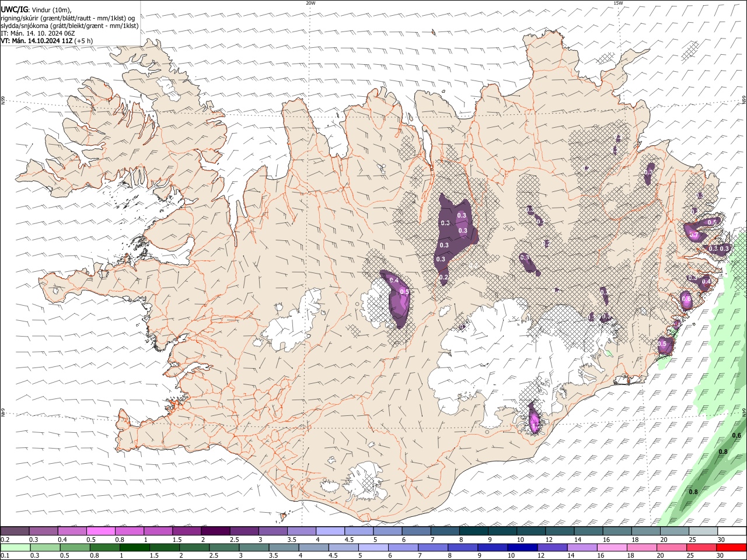Click the 'VT: Mán. 14.10.2024 11Z (+5 h)' line
Screen dimensions: 747x560
point(47,41)
